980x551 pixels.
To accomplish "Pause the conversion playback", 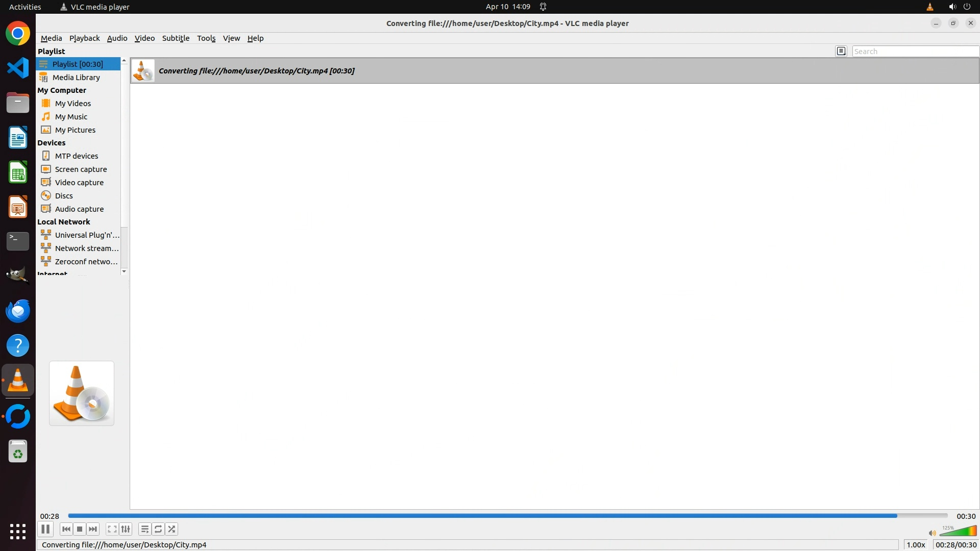I will click(45, 529).
